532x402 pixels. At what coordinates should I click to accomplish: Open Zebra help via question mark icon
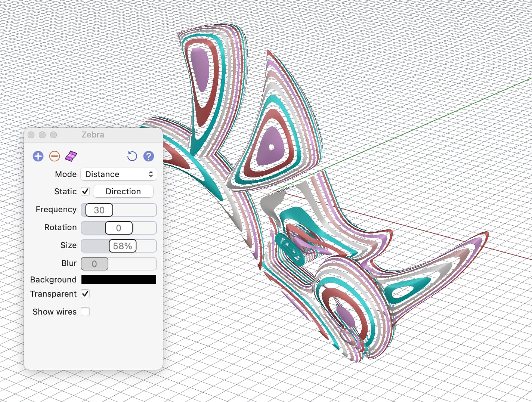(x=149, y=156)
